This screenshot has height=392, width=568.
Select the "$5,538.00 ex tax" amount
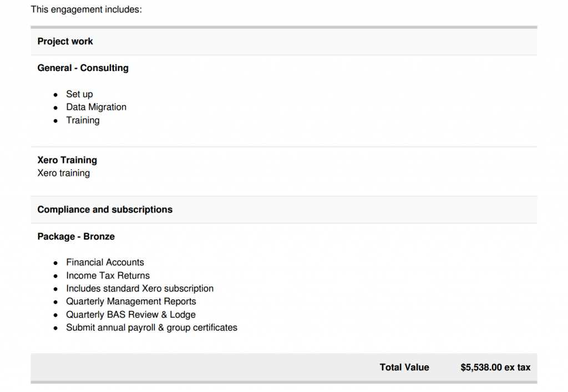click(495, 367)
